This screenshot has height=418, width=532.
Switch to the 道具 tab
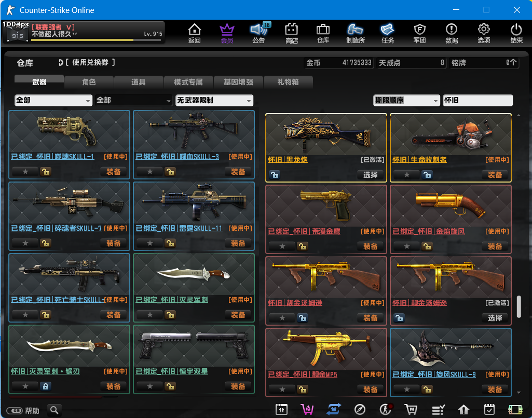click(139, 82)
